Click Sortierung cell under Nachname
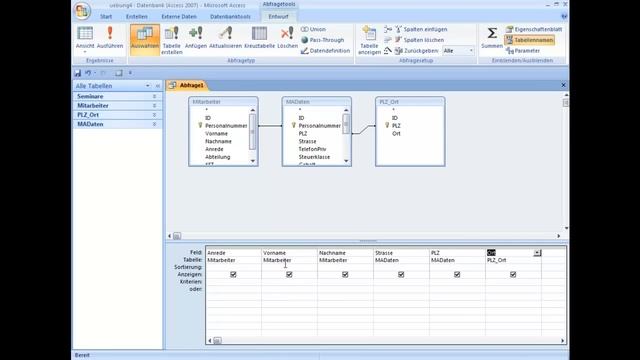This screenshot has height=360, width=640. [x=345, y=267]
